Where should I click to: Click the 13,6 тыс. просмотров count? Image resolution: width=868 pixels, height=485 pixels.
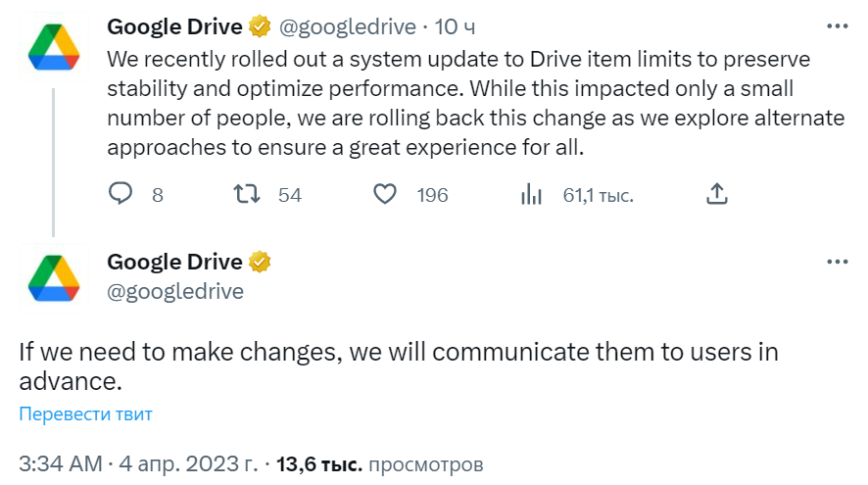[380, 463]
